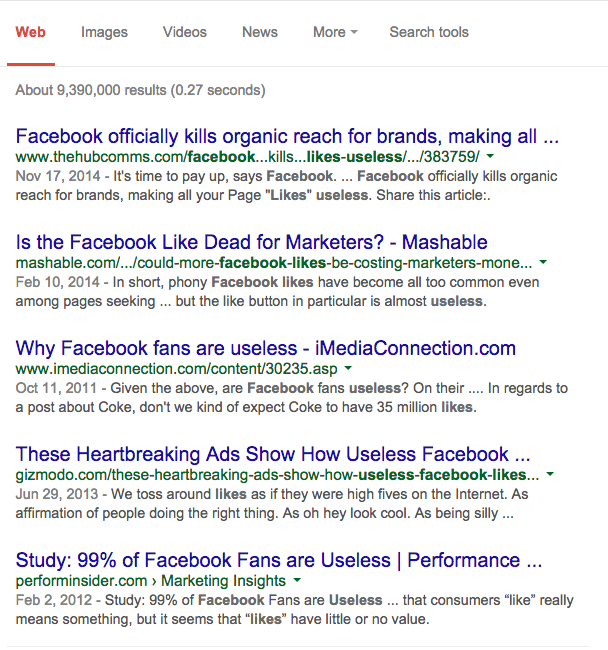Image resolution: width=608 pixels, height=650 pixels.
Task: Click the www.thehubcomms.com green URL
Action: [x=247, y=157]
